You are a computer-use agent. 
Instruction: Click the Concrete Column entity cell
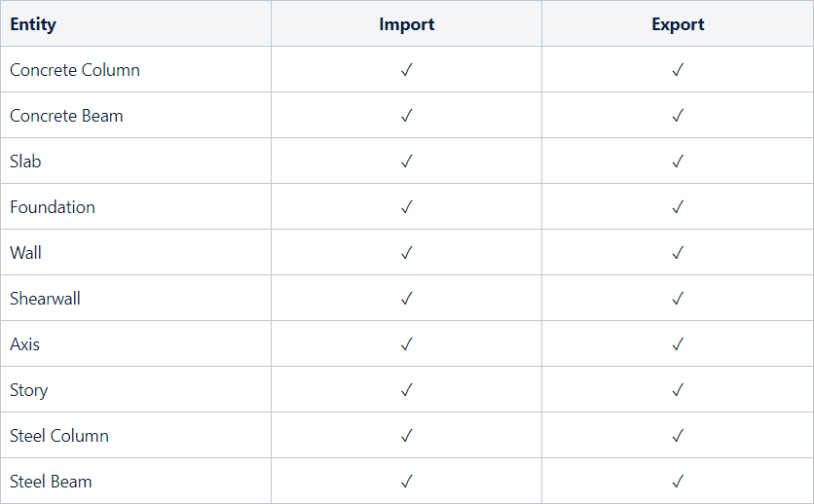(x=75, y=70)
